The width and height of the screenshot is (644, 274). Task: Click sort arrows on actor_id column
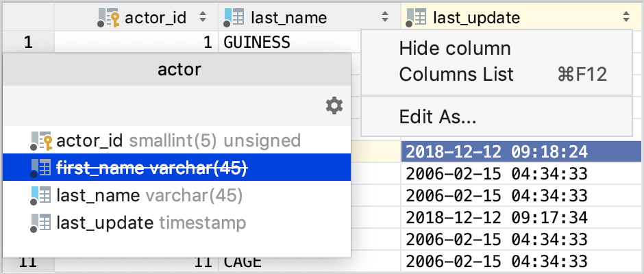(202, 17)
